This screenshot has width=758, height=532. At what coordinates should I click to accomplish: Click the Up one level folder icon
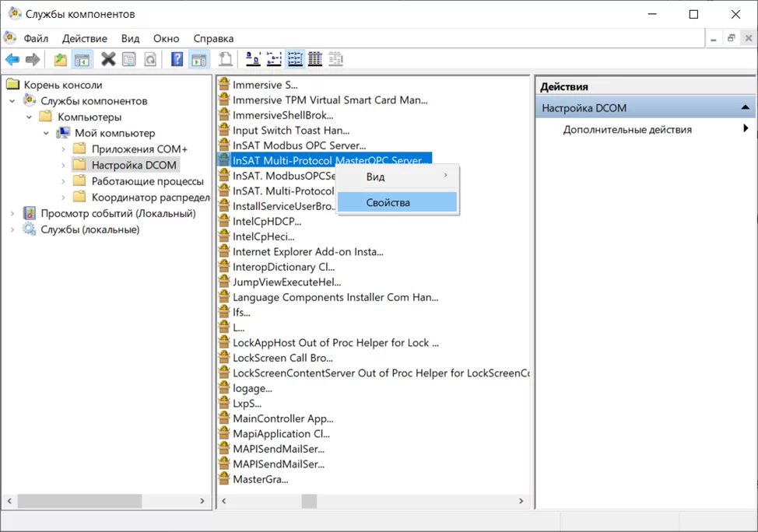(x=60, y=60)
